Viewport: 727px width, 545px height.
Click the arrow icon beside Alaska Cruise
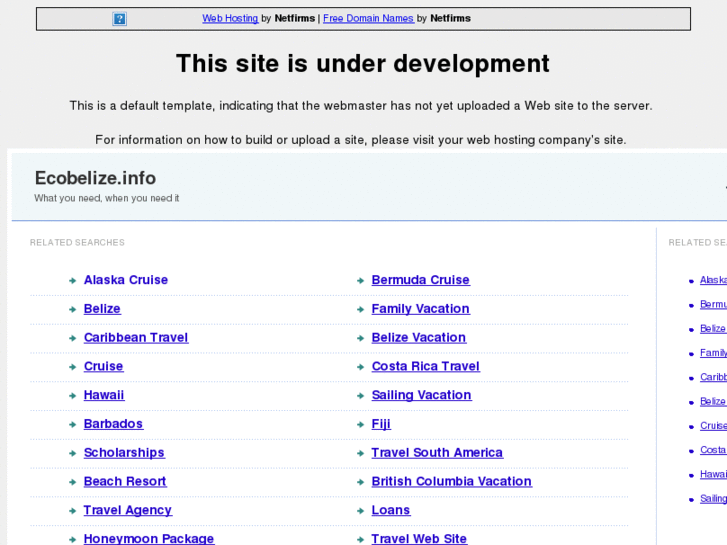pos(72,281)
